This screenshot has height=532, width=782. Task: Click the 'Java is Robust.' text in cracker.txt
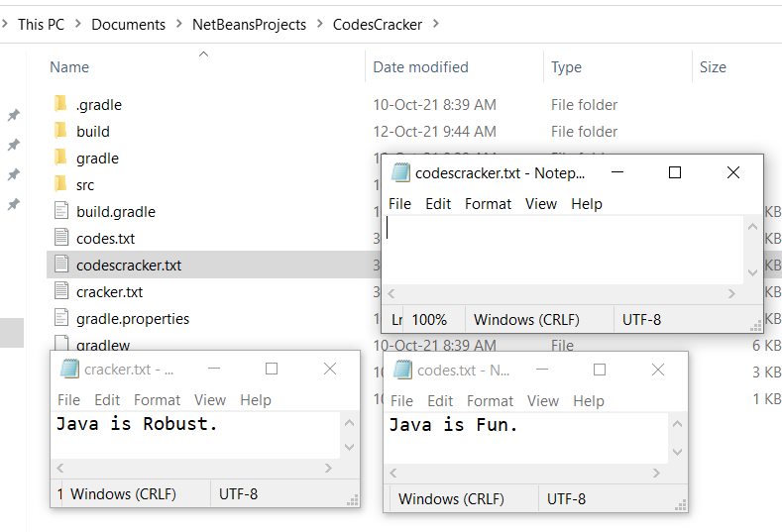[137, 424]
